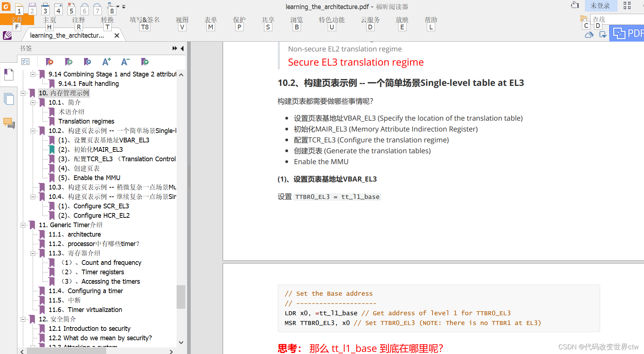Click the print icon in quick access toolbar
644x354 pixels.
(x=45, y=8)
